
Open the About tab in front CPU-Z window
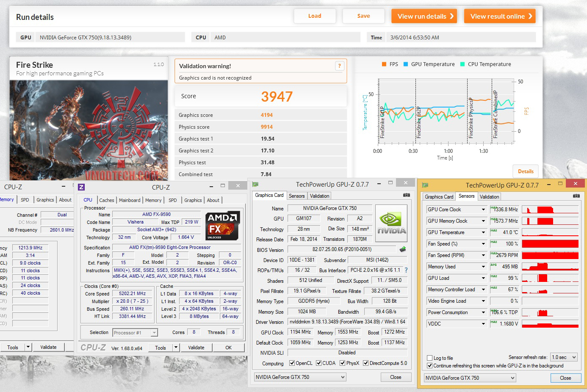tap(213, 200)
